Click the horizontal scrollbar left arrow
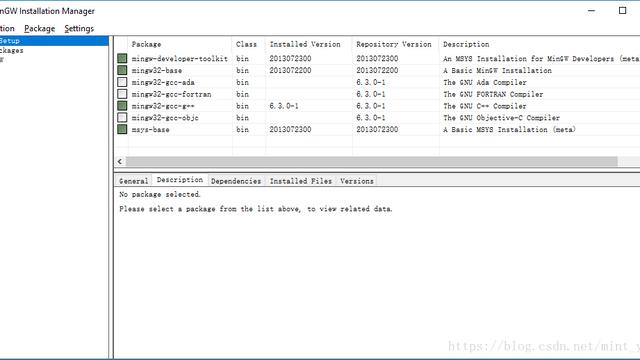640x360 pixels. 120,162
